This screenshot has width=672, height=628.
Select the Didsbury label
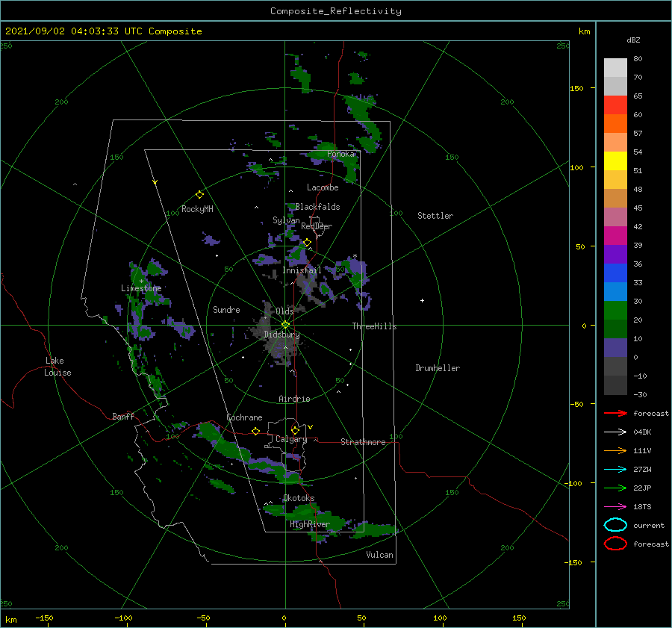click(x=281, y=335)
